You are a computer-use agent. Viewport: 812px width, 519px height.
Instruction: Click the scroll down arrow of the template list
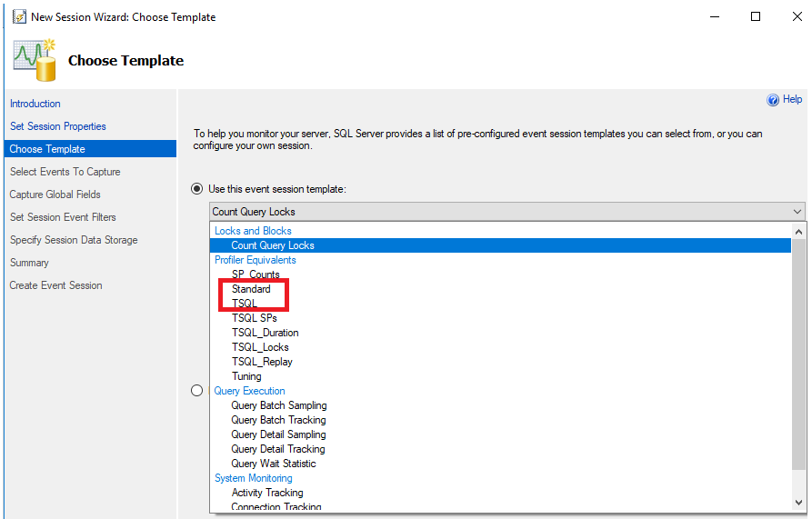[x=798, y=502]
